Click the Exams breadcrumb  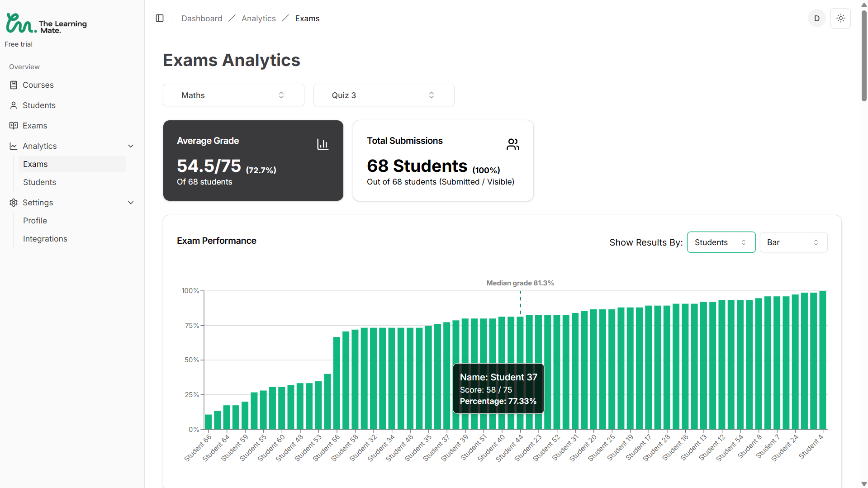pyautogui.click(x=307, y=19)
